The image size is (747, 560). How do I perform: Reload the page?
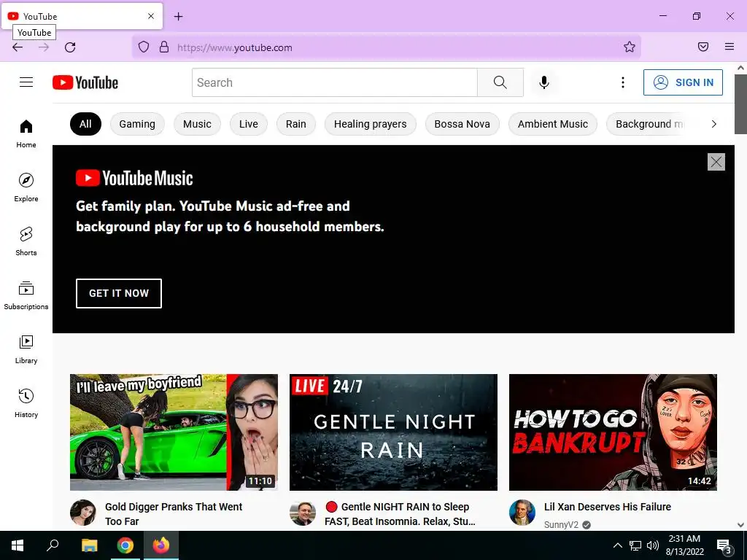[70, 47]
